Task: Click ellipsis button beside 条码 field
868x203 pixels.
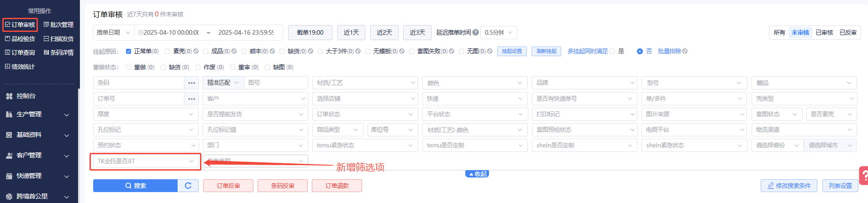Action: (191, 83)
